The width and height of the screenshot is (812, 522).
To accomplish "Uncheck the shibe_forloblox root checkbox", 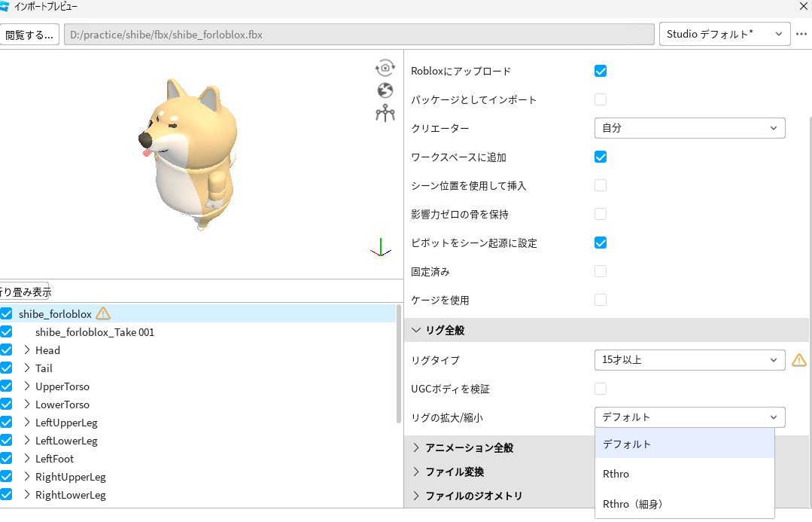I will click(x=6, y=313).
